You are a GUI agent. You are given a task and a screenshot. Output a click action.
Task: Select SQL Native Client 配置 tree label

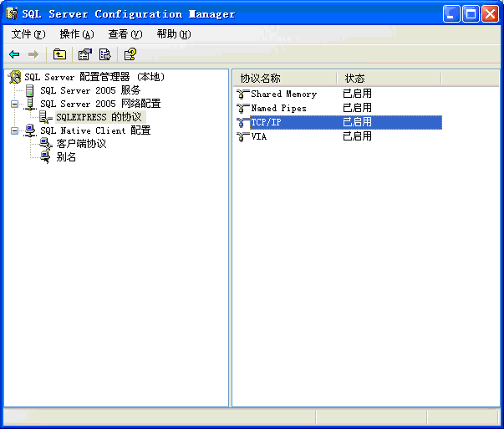click(x=95, y=130)
